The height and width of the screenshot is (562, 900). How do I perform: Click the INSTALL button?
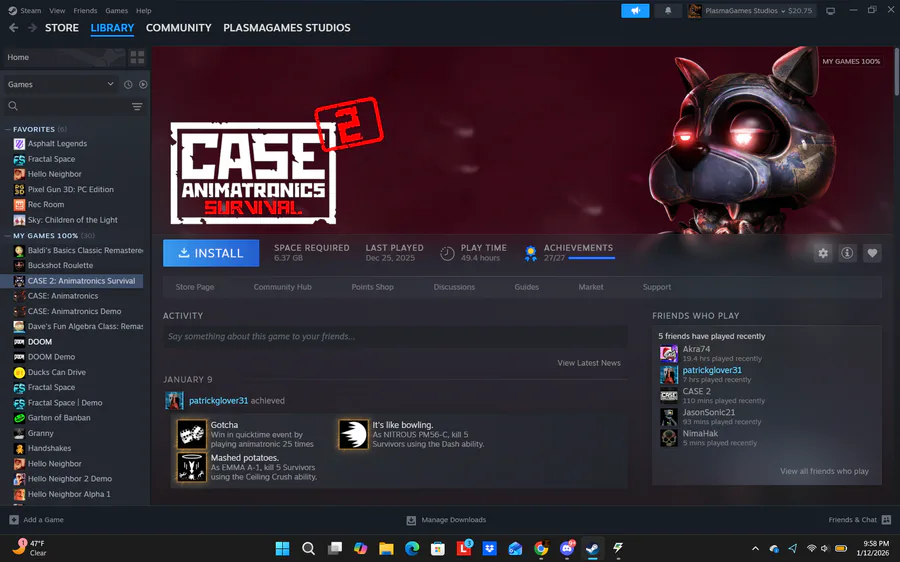[x=211, y=253]
